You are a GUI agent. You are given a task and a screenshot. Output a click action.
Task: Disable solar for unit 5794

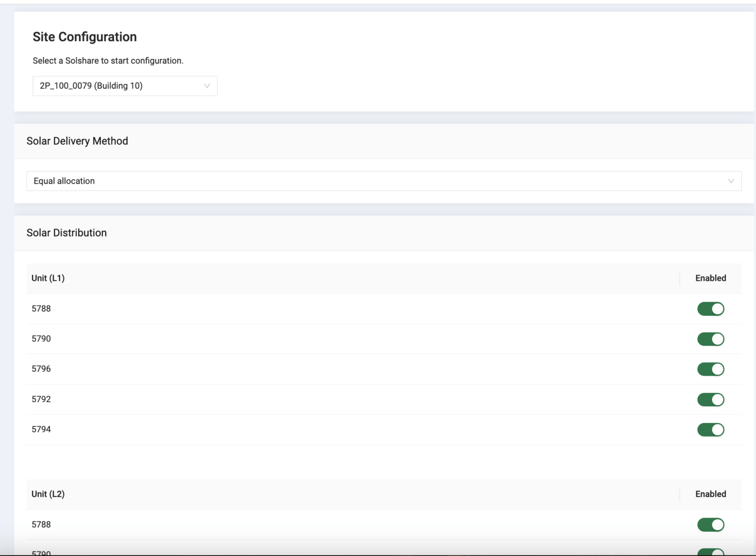[x=710, y=429]
